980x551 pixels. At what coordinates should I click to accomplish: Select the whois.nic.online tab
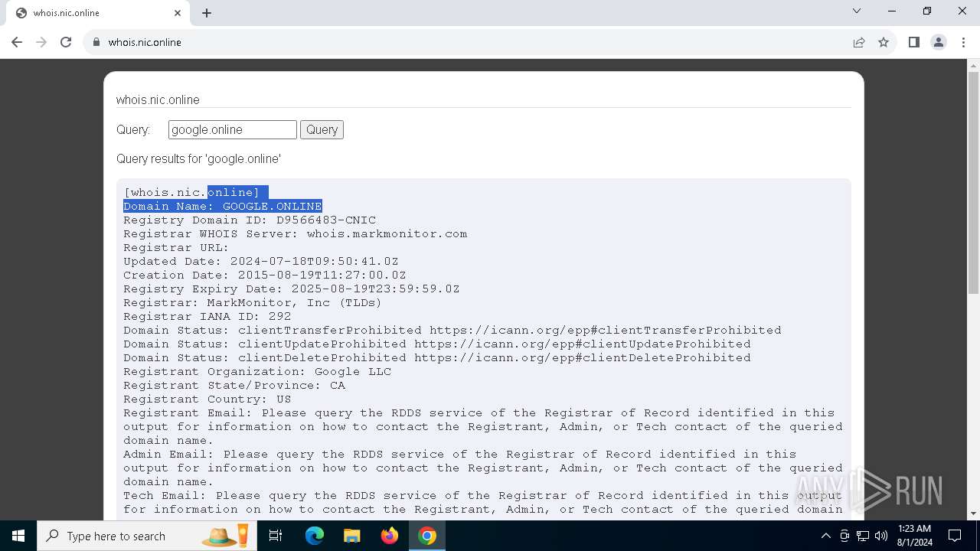pos(98,13)
